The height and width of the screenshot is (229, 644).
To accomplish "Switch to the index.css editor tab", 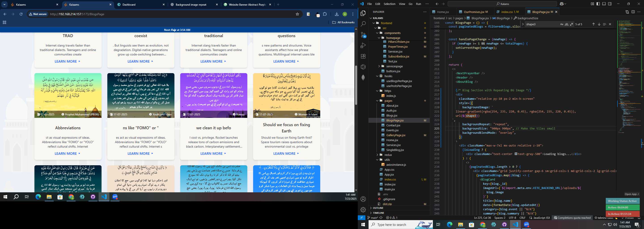I will tap(510, 12).
